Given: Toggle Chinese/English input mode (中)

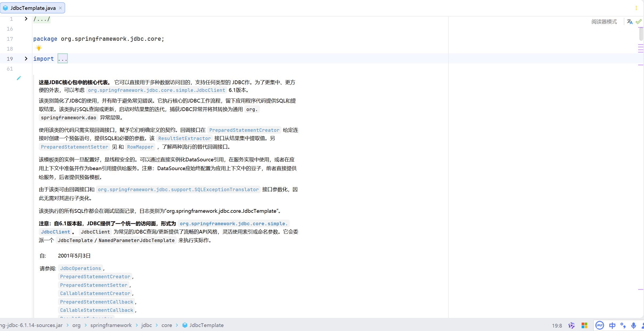Looking at the screenshot, I should [x=612, y=325].
